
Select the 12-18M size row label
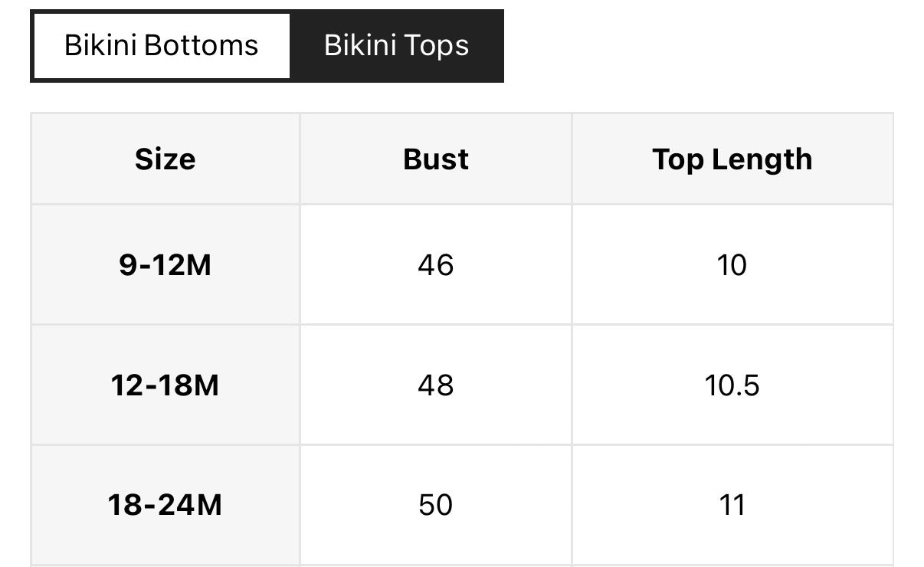pyautogui.click(x=165, y=385)
